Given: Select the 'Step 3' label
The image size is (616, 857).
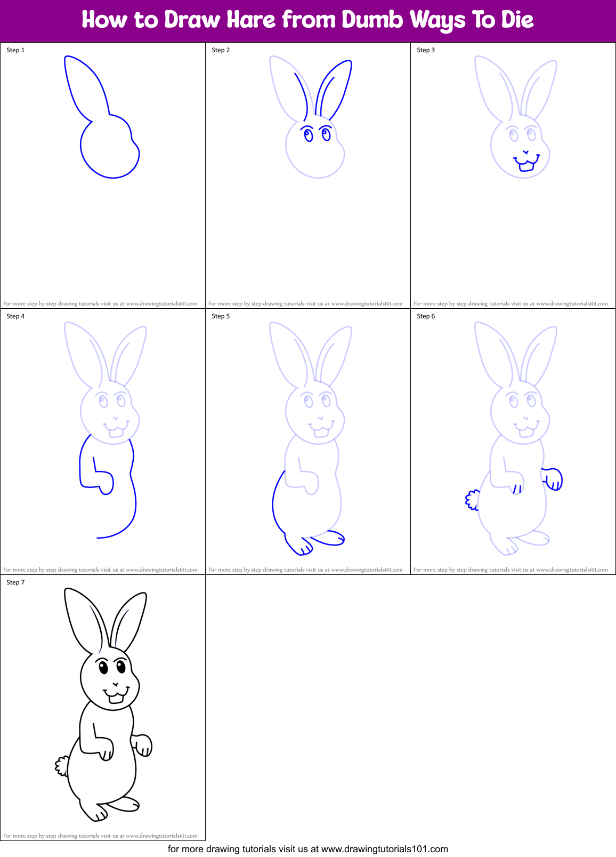Looking at the screenshot, I should click(x=426, y=50).
